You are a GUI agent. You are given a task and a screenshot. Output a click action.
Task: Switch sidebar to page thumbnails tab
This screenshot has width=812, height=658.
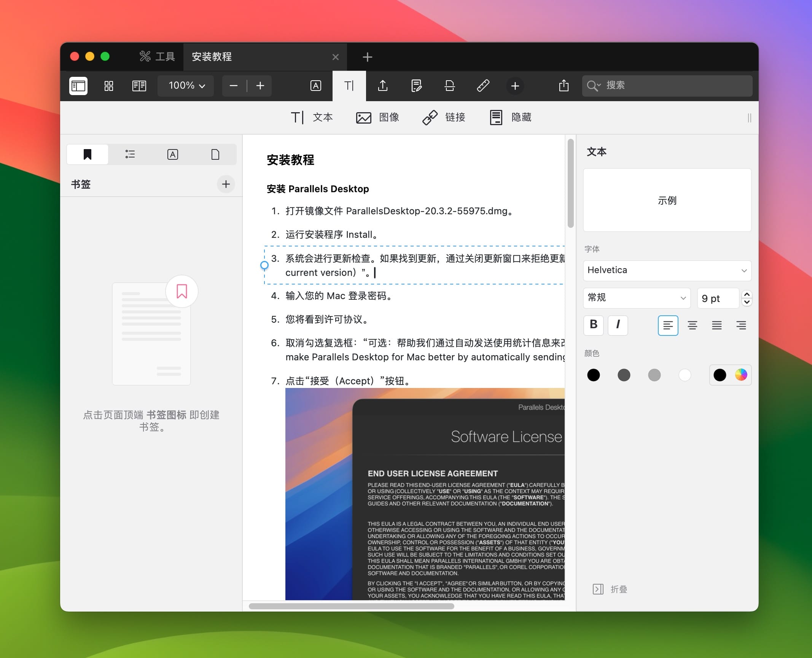215,154
